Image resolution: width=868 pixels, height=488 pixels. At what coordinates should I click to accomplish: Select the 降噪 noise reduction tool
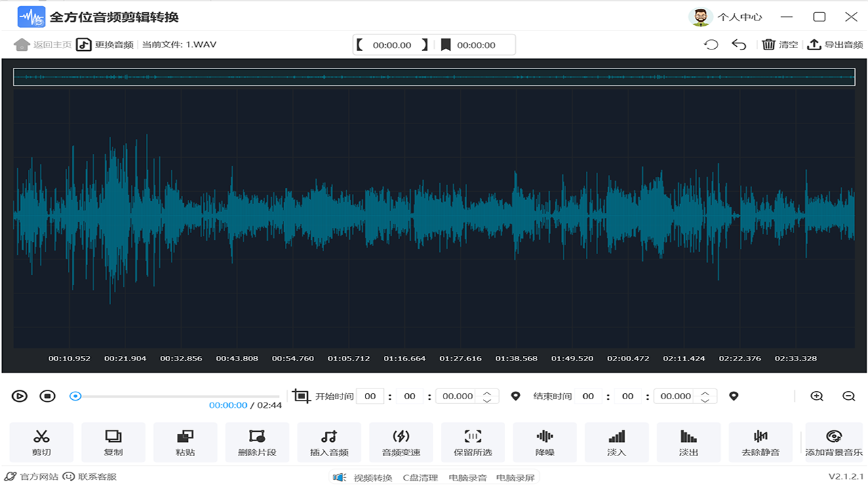coord(545,443)
